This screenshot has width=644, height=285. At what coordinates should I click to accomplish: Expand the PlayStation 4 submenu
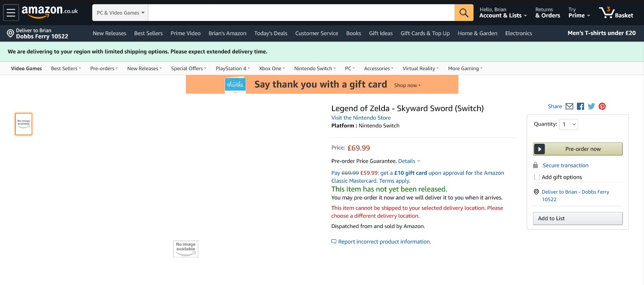[x=233, y=68]
